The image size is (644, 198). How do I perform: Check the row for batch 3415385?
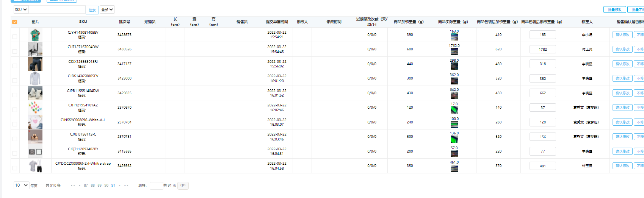coord(15,153)
